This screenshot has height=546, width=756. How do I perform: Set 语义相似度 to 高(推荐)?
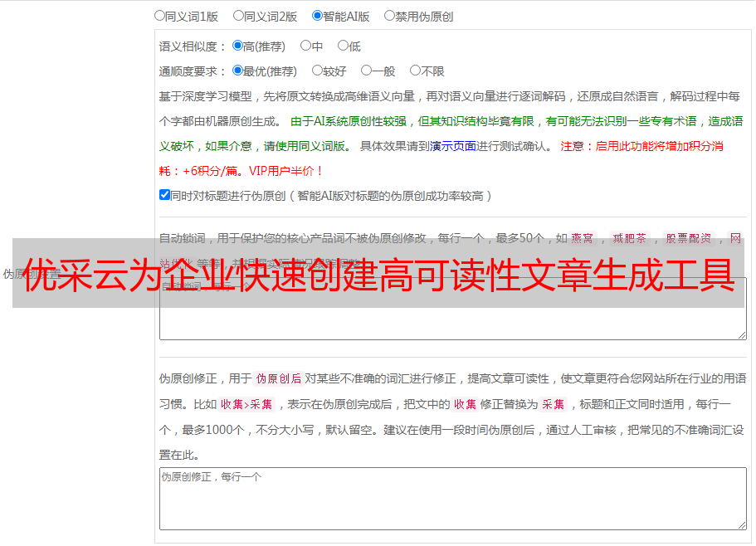237,46
